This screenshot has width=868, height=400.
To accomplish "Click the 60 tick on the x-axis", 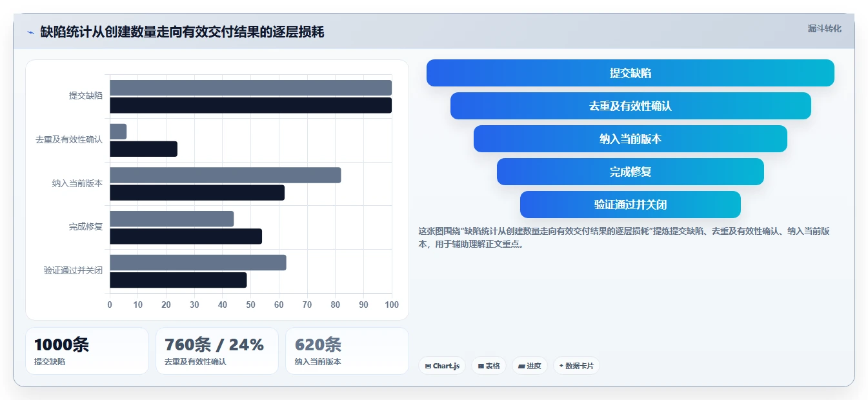I will (279, 305).
